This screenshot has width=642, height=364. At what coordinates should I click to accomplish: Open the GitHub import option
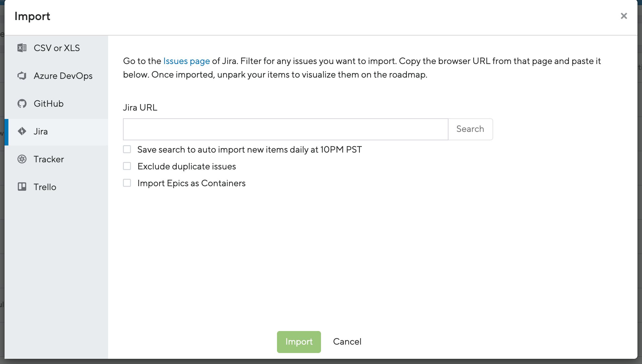point(49,103)
